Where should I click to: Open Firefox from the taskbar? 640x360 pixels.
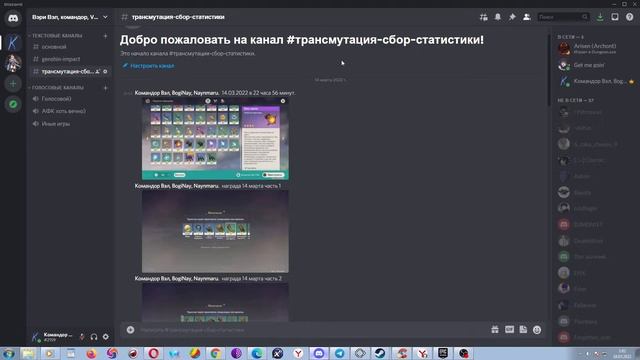point(91,353)
